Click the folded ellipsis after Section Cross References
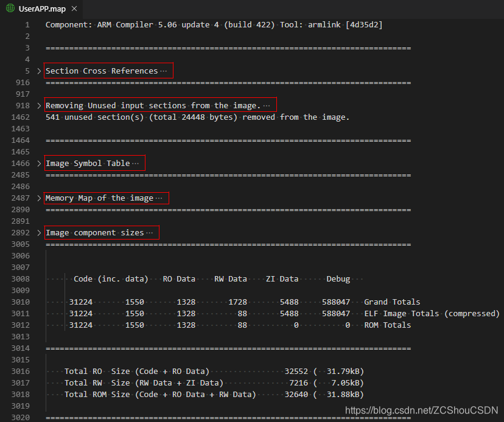The image size is (504, 422). pos(163,71)
